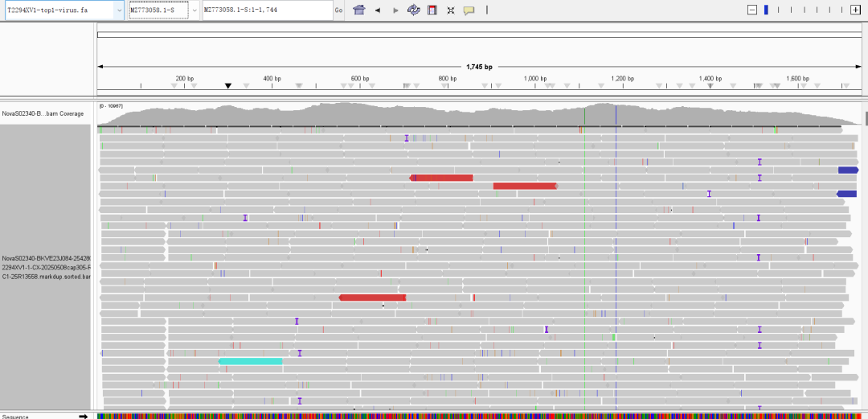Click the resize tracks to fit icon
The width and height of the screenshot is (868, 419).
(x=451, y=10)
